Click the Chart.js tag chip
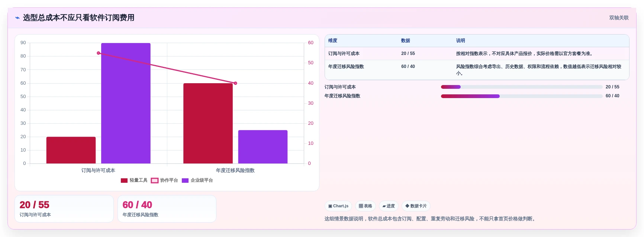 [x=338, y=206]
